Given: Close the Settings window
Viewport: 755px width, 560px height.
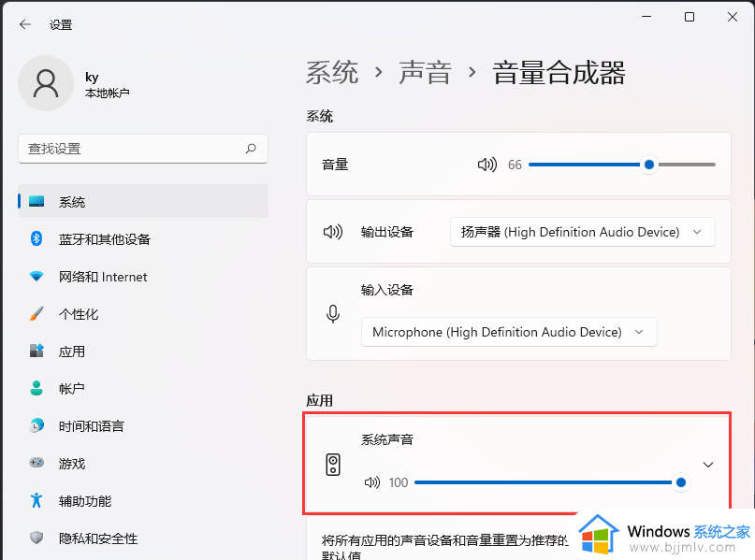Looking at the screenshot, I should click(x=733, y=17).
